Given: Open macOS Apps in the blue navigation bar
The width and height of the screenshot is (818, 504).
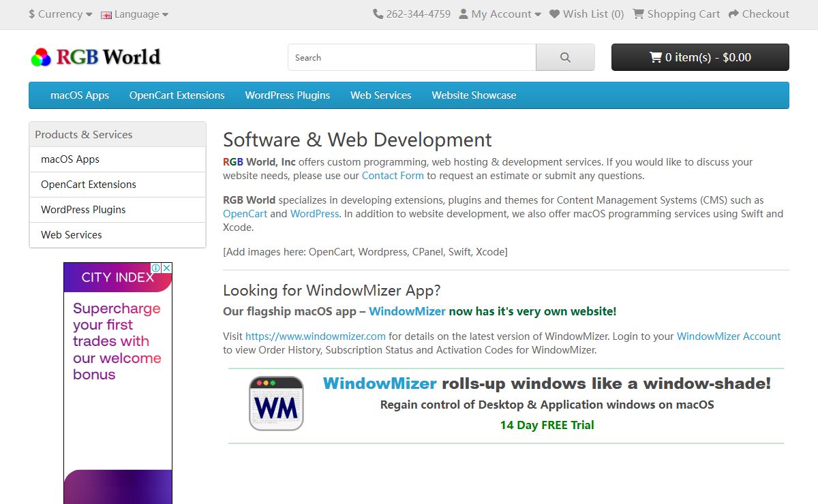Looking at the screenshot, I should tap(80, 95).
